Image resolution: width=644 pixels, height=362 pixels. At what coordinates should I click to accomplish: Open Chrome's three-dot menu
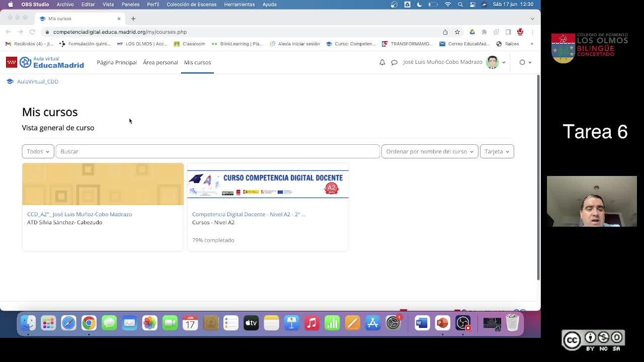[532, 32]
